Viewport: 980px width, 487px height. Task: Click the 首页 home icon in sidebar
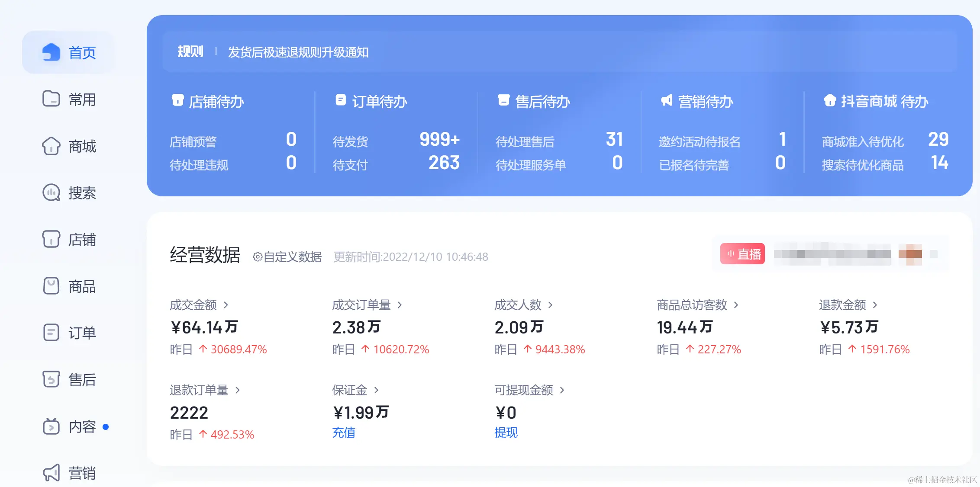51,52
